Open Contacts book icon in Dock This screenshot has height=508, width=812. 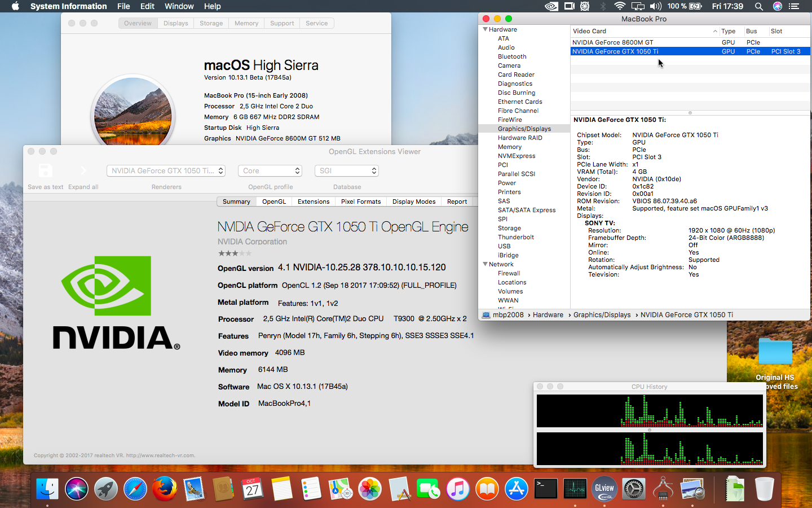223,489
